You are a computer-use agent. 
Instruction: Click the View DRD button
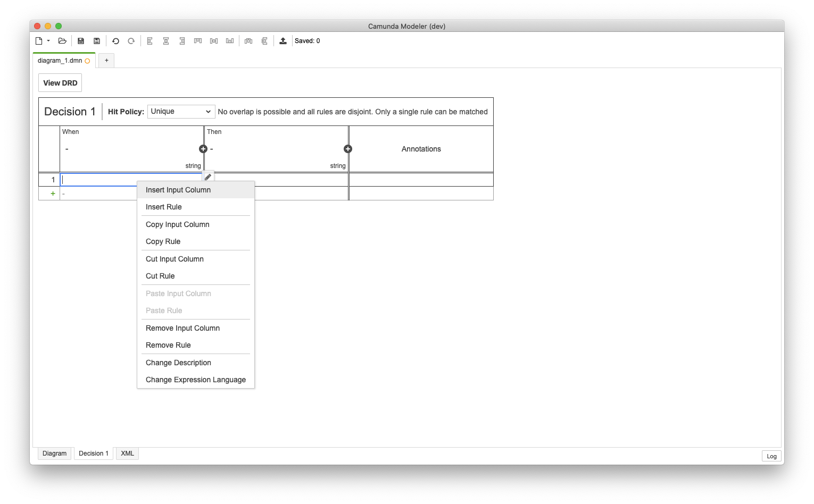(60, 82)
